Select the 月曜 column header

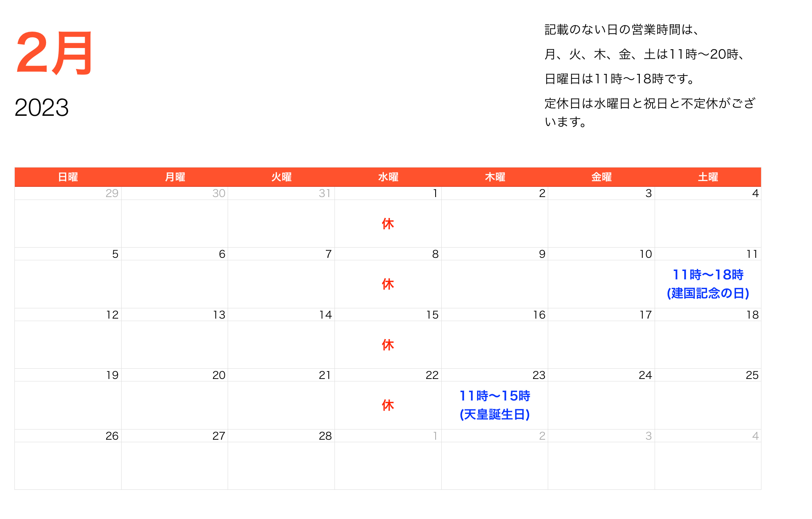coord(175,177)
